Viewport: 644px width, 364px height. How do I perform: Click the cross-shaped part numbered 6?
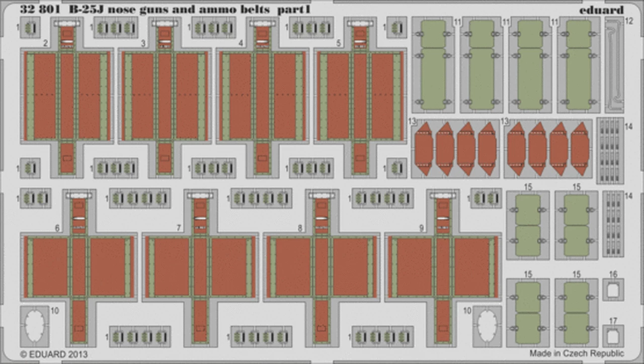(x=78, y=266)
